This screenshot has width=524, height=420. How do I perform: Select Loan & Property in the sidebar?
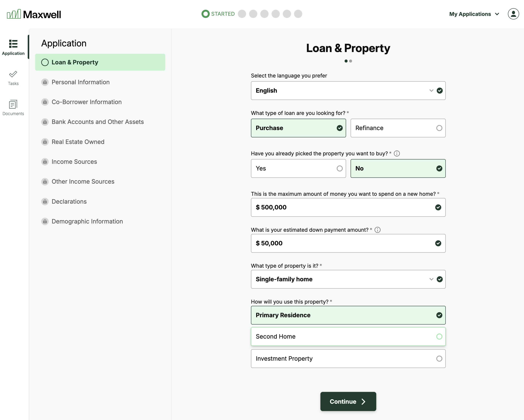click(100, 62)
